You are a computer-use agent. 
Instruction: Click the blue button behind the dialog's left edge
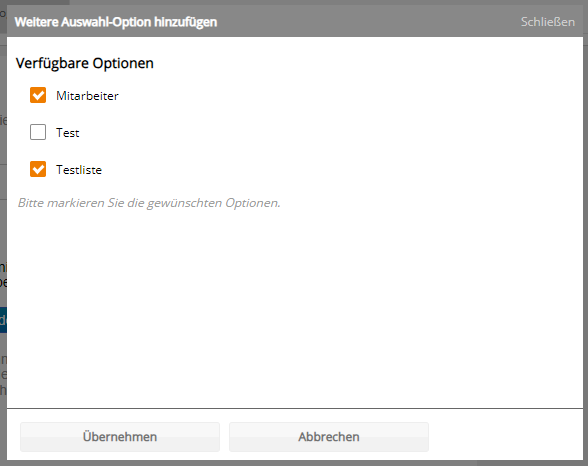click(3, 320)
